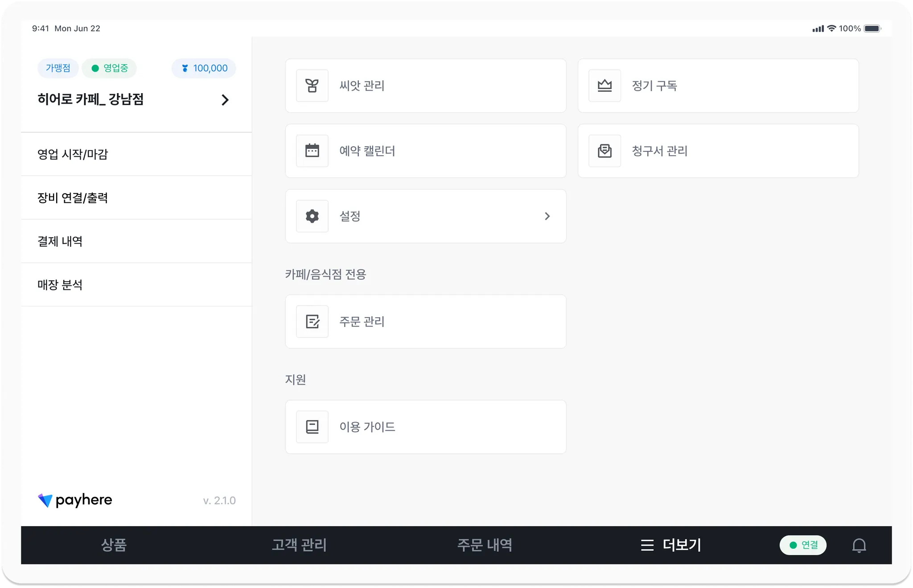
Task: Click the payhere logo
Action: click(75, 500)
